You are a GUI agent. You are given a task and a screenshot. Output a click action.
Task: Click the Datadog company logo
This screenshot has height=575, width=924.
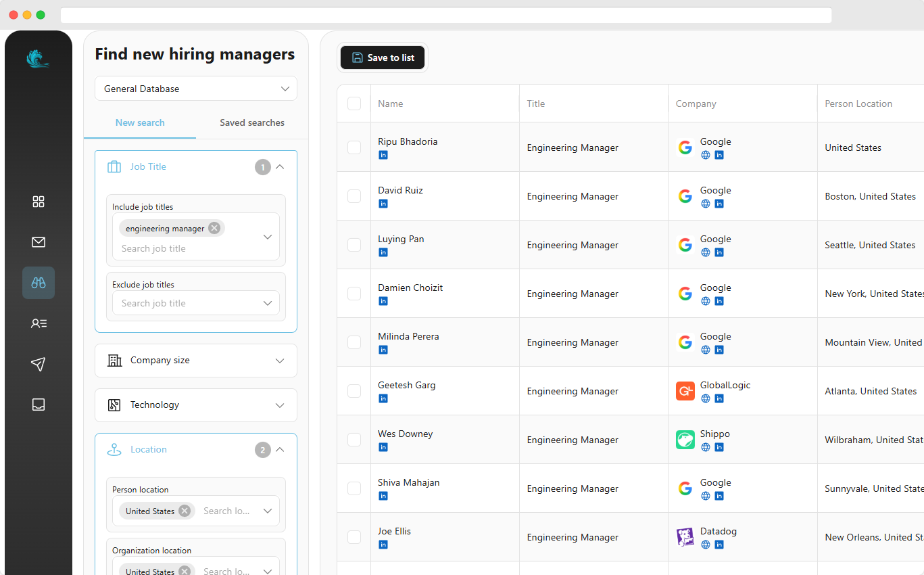click(685, 537)
